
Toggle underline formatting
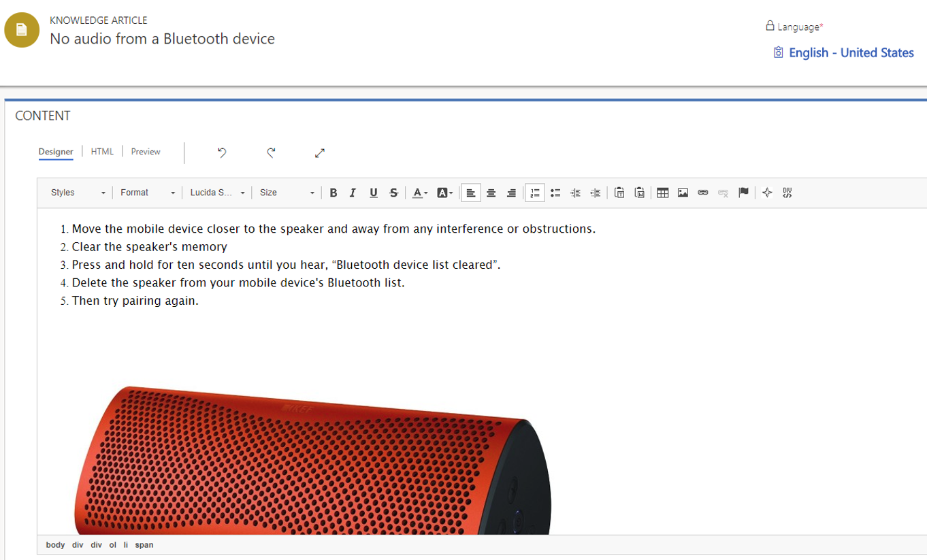coord(373,193)
